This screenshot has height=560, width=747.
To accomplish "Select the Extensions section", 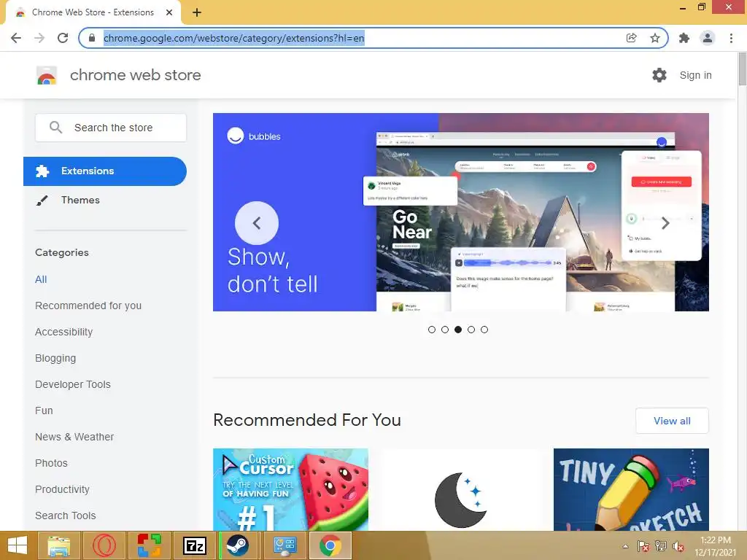I will [105, 171].
